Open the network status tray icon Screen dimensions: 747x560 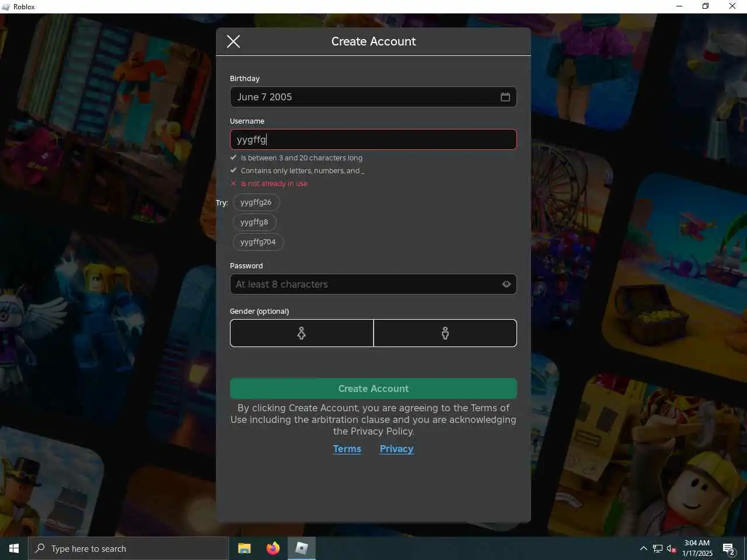pos(658,548)
